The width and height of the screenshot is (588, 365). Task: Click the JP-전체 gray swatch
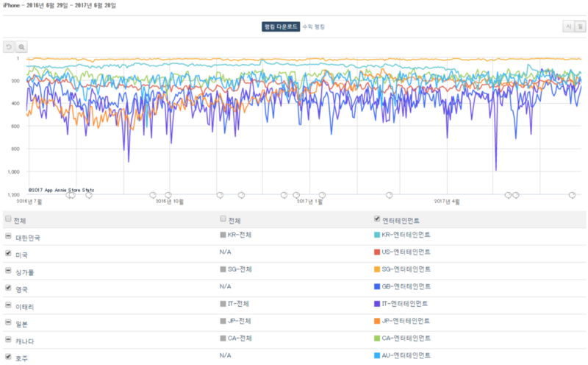point(223,321)
